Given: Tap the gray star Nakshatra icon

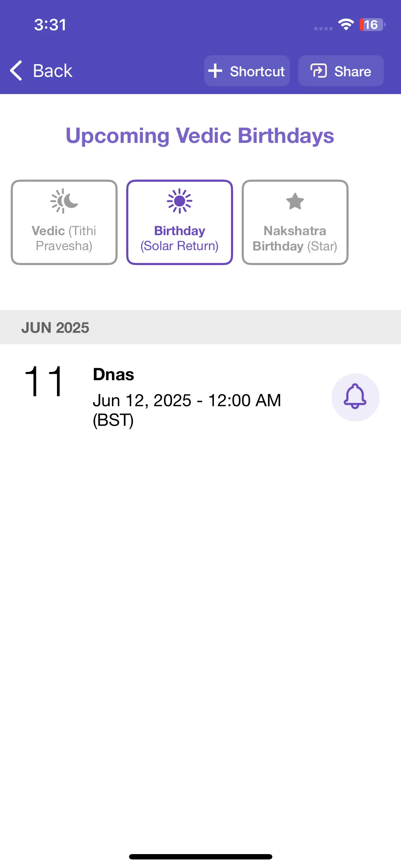Looking at the screenshot, I should (x=295, y=201).
